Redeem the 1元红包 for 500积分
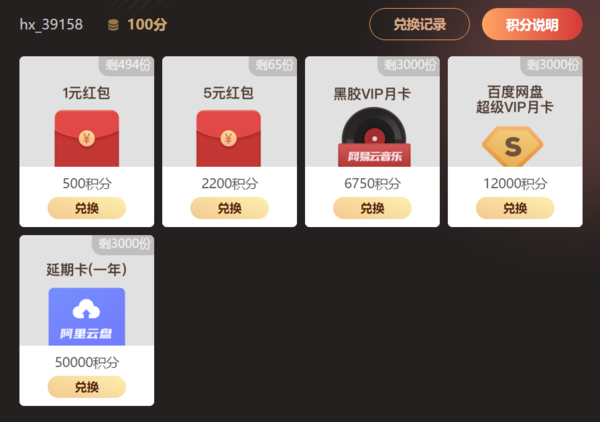Screen dimensions: 600x422 87,208
